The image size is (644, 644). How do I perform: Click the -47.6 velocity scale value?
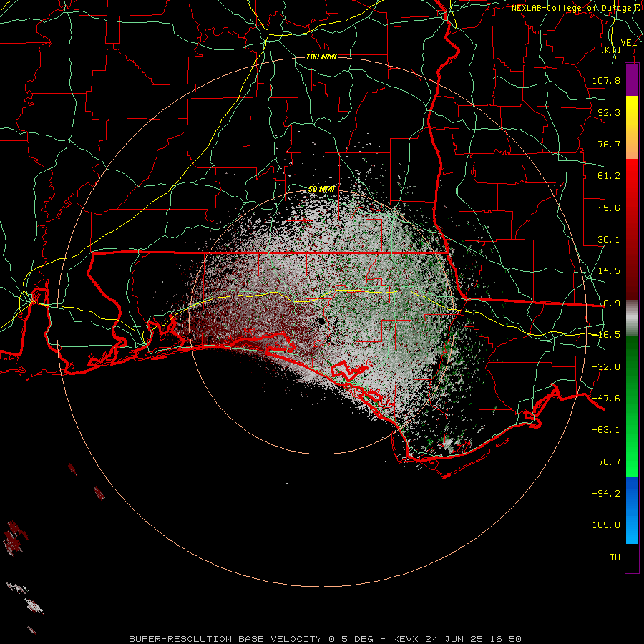point(606,399)
